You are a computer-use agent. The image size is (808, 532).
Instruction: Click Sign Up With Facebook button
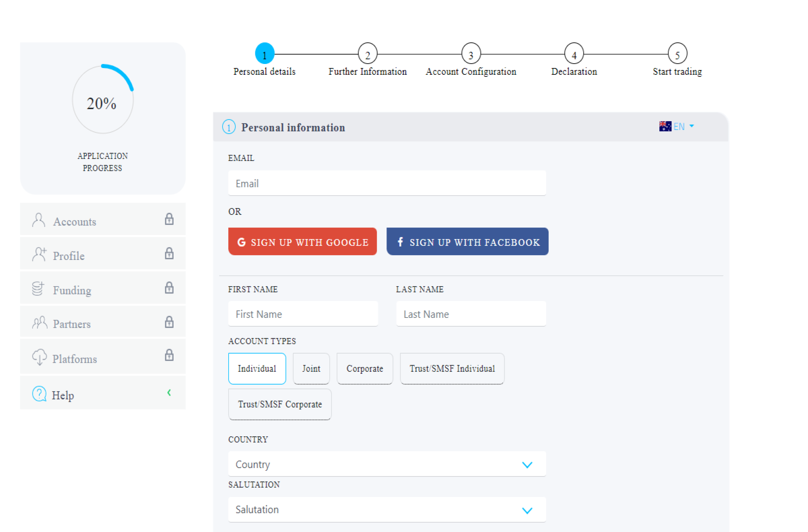pos(467,242)
